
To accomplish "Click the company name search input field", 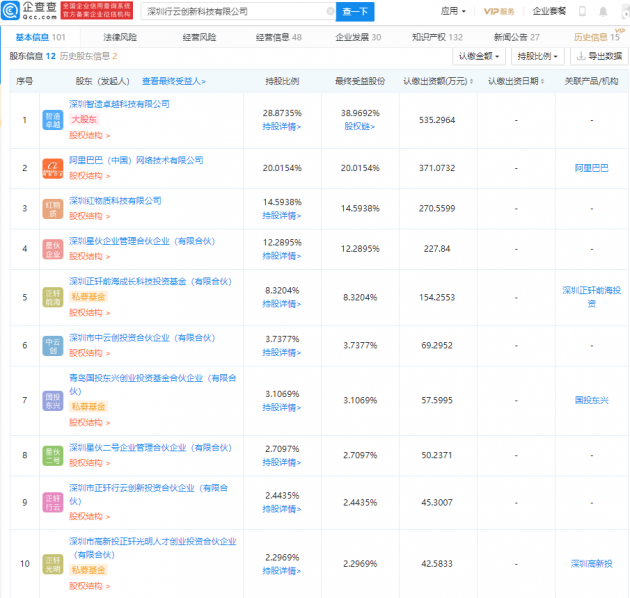I will (x=236, y=12).
